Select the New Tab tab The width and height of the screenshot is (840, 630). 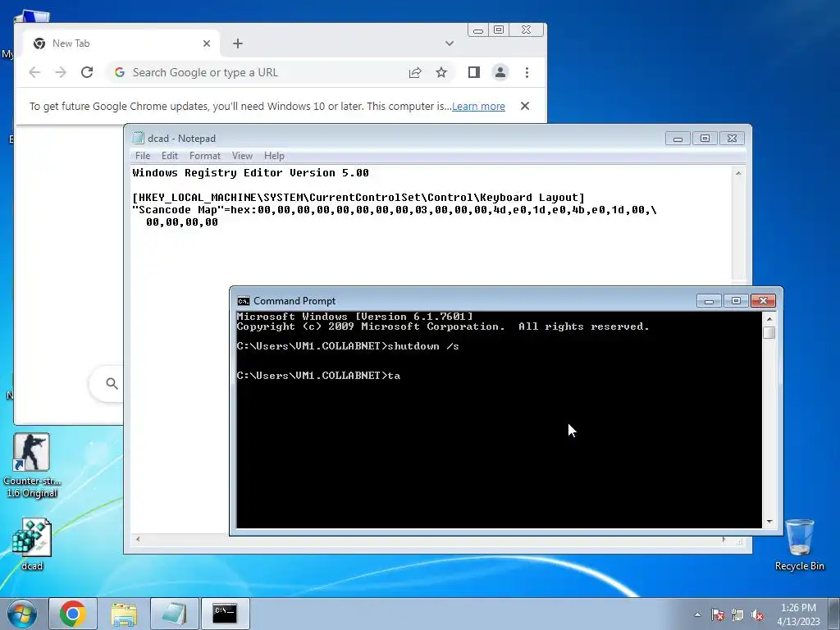121,43
